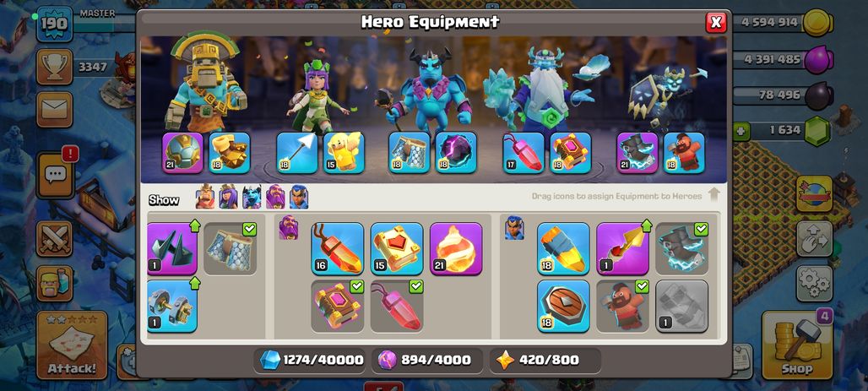Select the level 18 Rocket Spear equipment
Viewport: 868px width, 391px height.
click(x=563, y=248)
